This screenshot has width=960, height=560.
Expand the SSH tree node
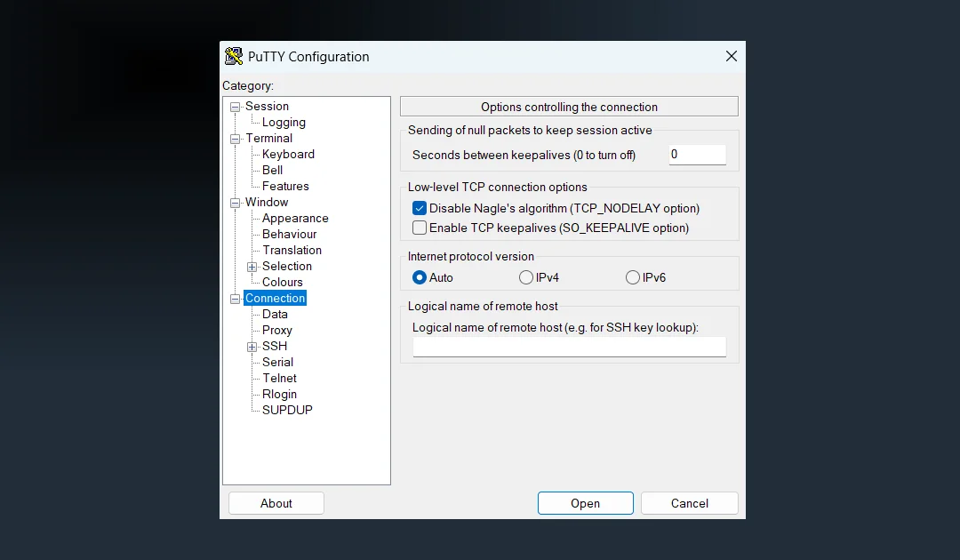[x=252, y=347]
